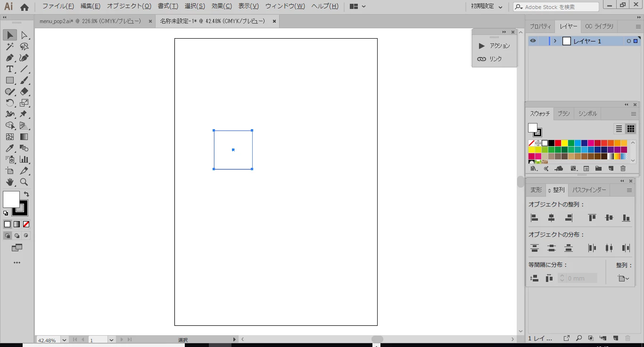Image resolution: width=644 pixels, height=347 pixels.
Task: Open the プロパティ panel tab
Action: 540,26
